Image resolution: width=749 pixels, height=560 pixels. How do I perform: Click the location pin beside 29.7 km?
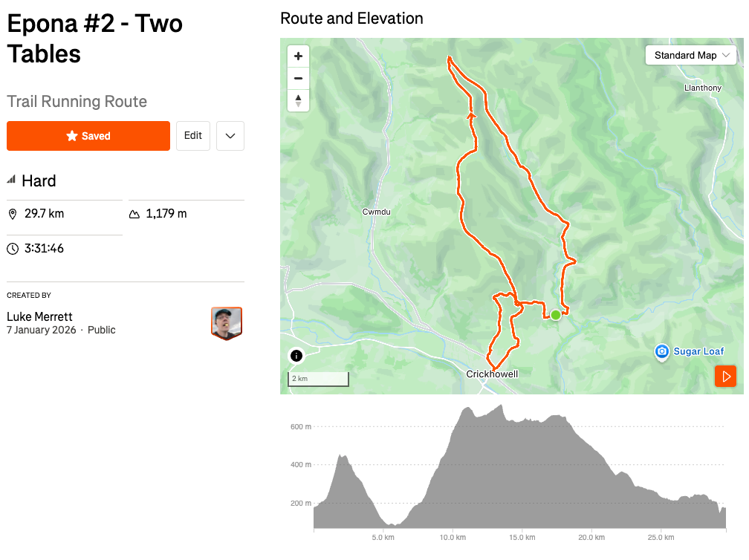coord(13,215)
